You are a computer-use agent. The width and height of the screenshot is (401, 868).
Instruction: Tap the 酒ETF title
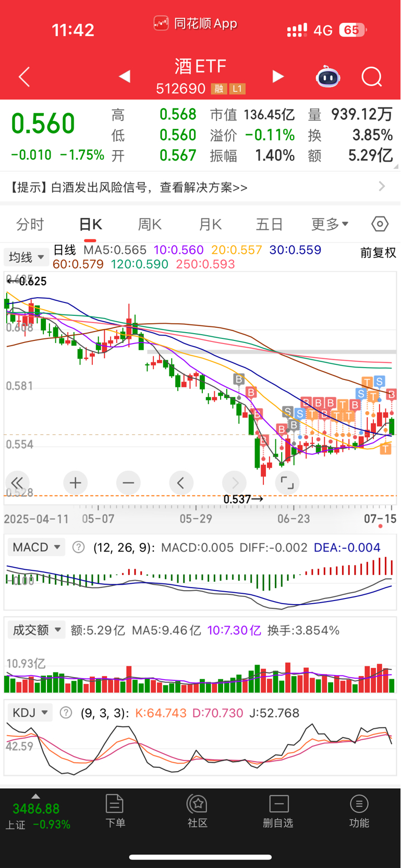tap(200, 66)
